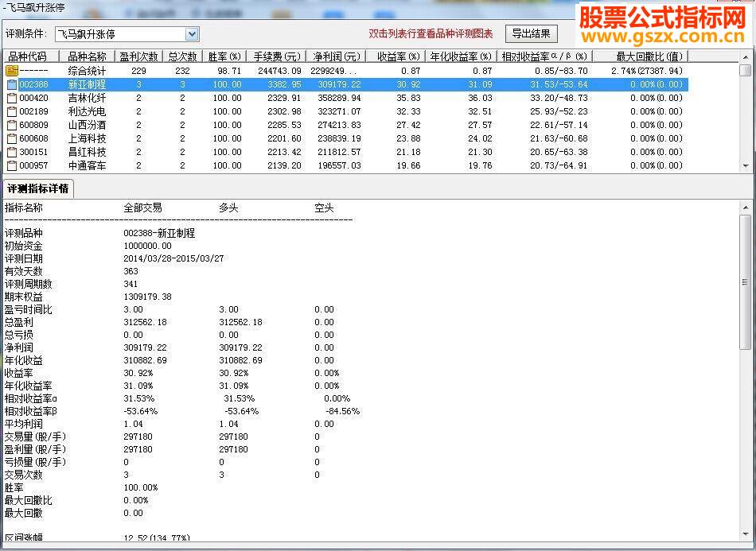Click the 初始资金 value 1000000.00

click(147, 246)
